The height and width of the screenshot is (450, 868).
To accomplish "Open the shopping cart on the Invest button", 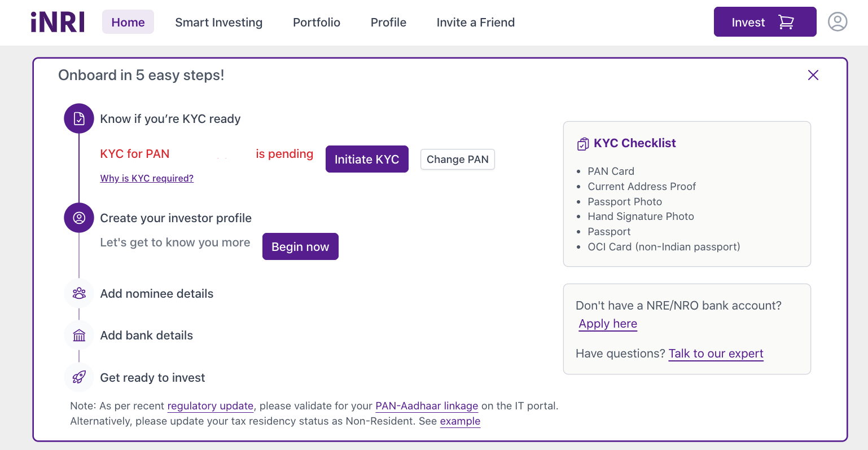I will pos(786,21).
